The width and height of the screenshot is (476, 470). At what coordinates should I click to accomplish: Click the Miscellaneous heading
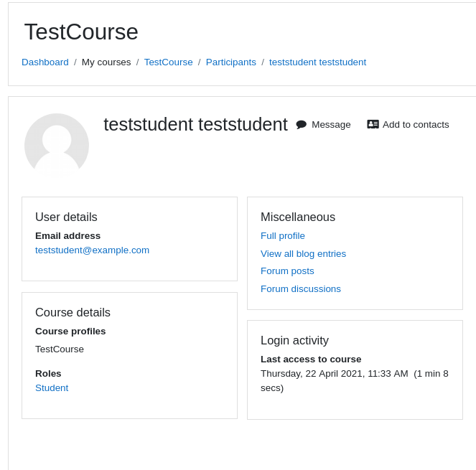[298, 217]
